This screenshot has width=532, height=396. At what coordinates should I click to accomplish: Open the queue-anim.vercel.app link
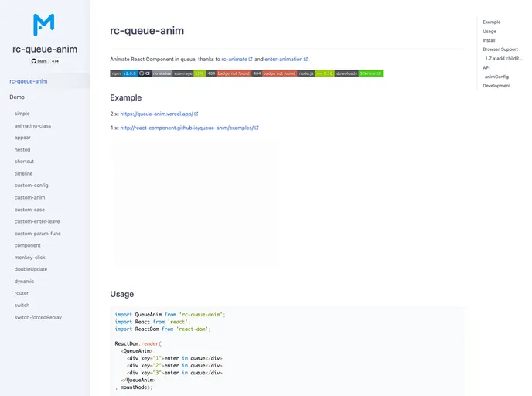[x=156, y=114]
